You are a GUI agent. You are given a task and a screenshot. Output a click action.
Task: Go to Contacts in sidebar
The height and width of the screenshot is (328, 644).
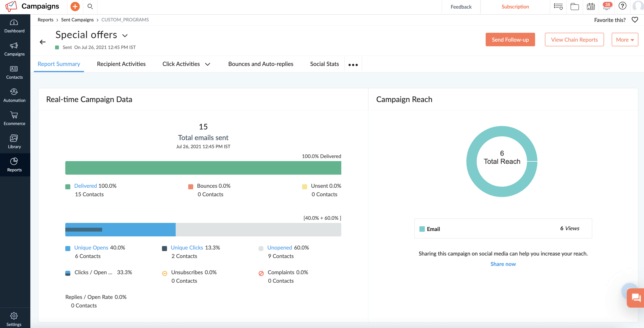tap(14, 73)
